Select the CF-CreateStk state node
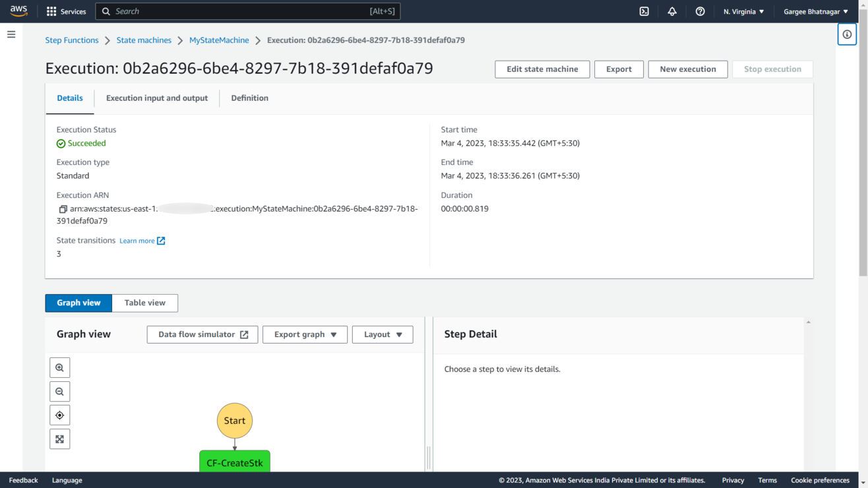The height and width of the screenshot is (488, 868). 235,462
